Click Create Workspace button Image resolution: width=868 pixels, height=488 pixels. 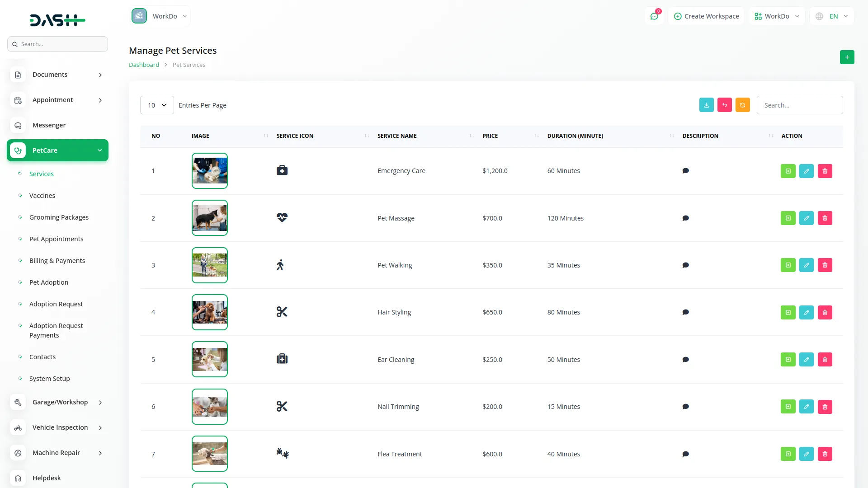pyautogui.click(x=706, y=16)
